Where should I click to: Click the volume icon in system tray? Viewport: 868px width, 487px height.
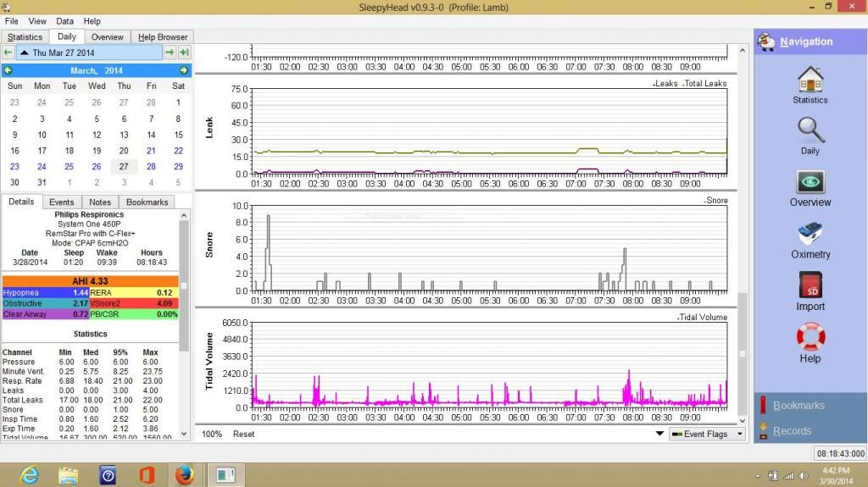tap(804, 475)
